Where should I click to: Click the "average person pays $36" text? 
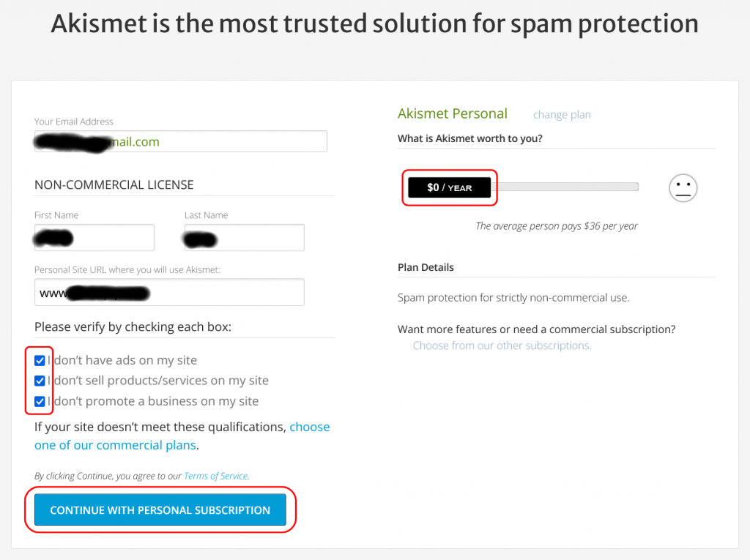click(557, 225)
